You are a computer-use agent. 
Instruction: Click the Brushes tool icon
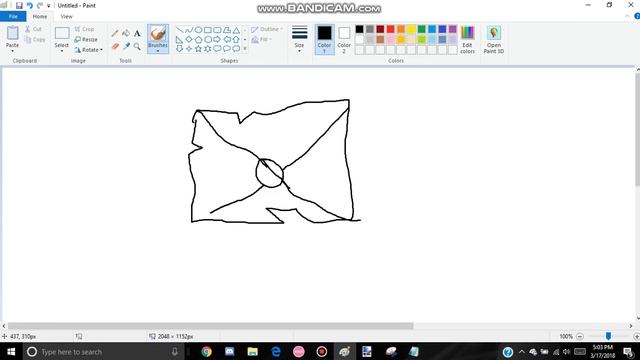(x=158, y=33)
